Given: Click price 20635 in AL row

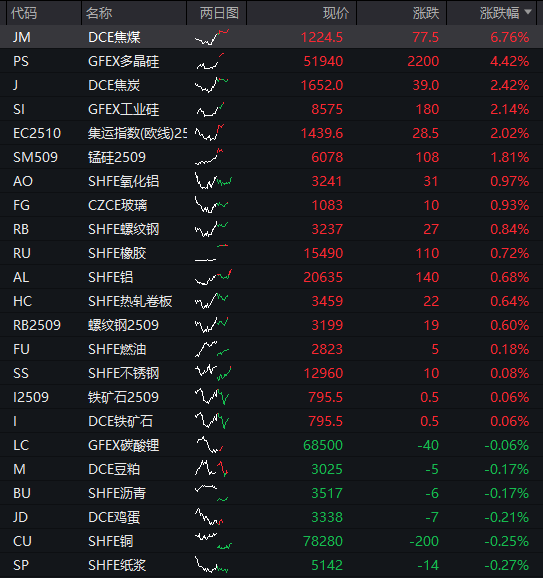Looking at the screenshot, I should [x=323, y=277].
